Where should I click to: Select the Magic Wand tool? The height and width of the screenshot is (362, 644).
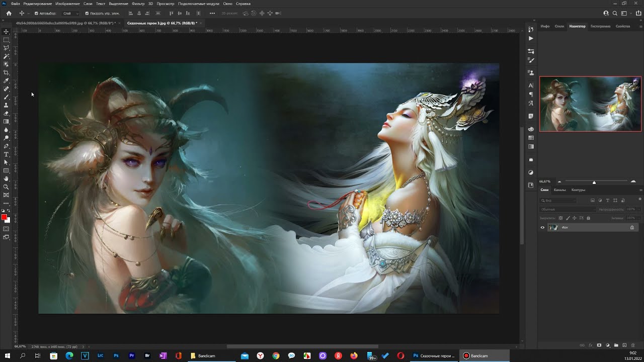pos(6,56)
